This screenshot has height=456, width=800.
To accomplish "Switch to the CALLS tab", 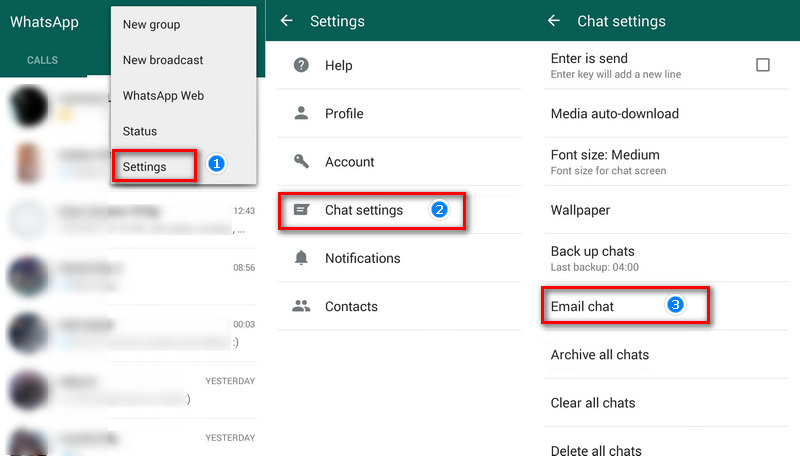I will click(42, 61).
